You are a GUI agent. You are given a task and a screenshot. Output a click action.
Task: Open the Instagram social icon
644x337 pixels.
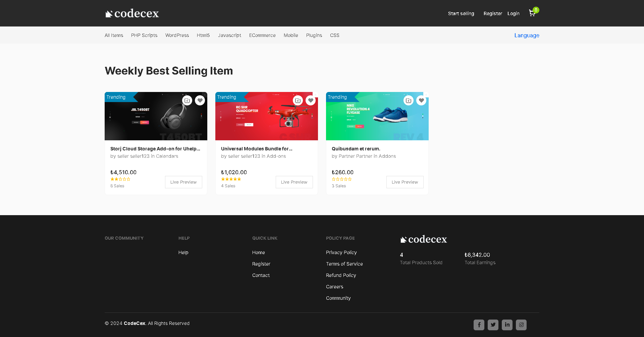[521, 325]
